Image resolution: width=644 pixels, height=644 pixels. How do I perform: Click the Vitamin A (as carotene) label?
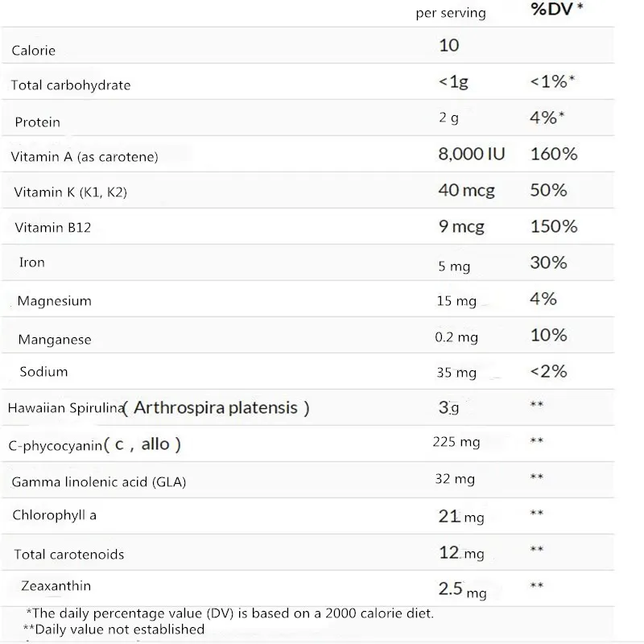pos(85,157)
